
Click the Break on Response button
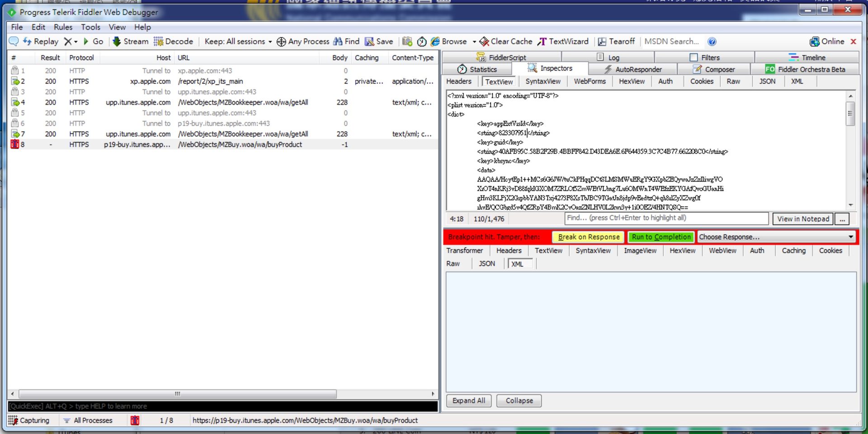589,237
